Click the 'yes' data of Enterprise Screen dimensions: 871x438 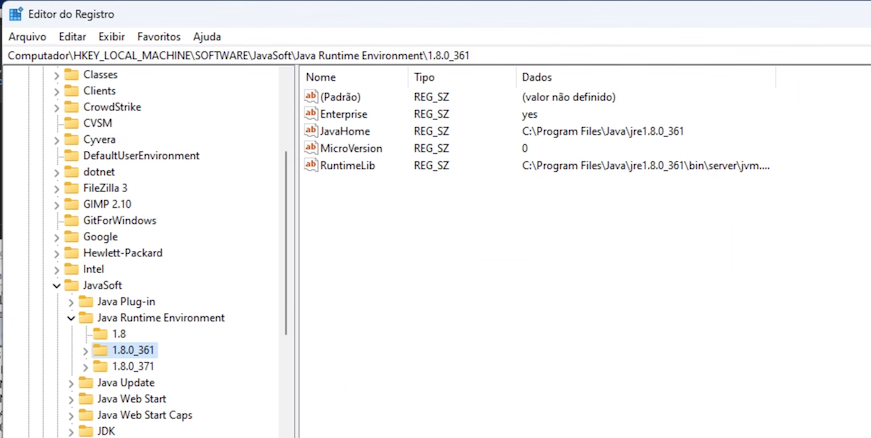point(529,114)
